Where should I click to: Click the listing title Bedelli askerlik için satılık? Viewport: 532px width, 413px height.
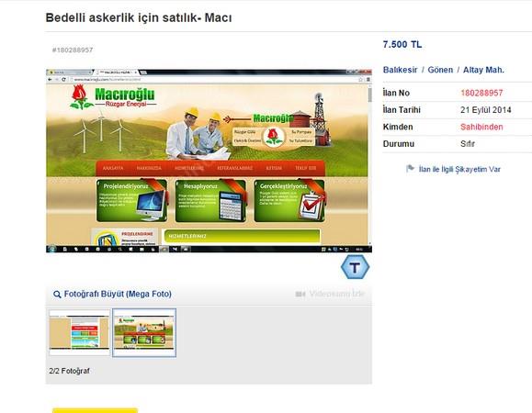(139, 17)
